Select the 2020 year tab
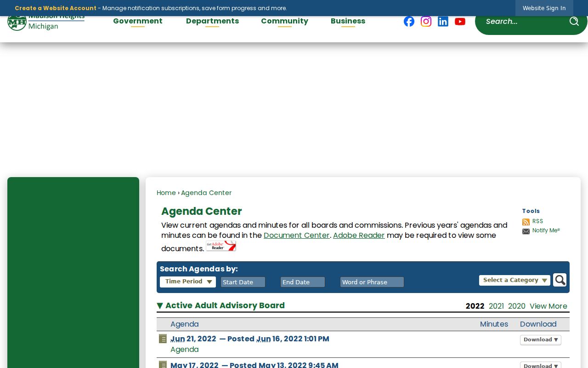The height and width of the screenshot is (368, 588). point(517,306)
